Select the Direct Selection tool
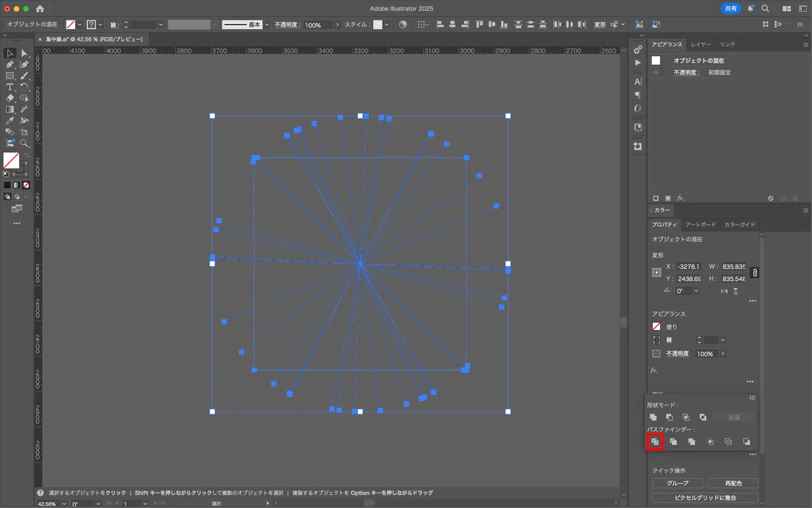Image resolution: width=812 pixels, height=508 pixels. [x=24, y=53]
